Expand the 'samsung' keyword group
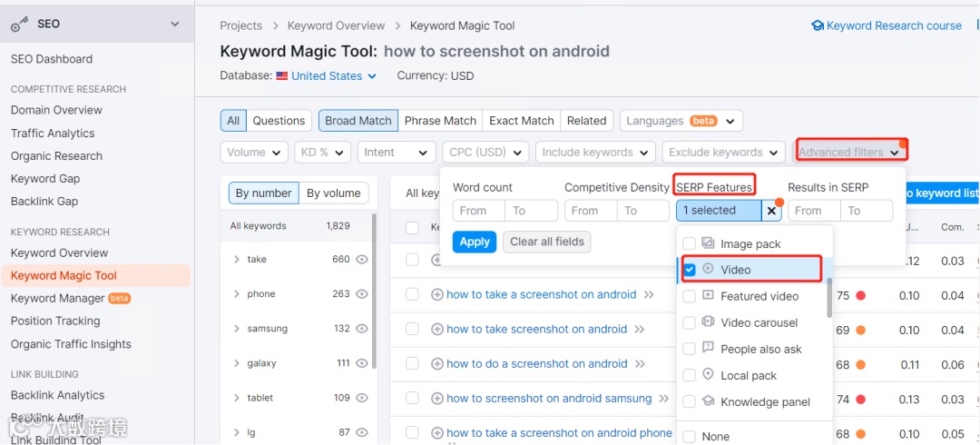Viewport: 980px width, 445px height. tap(236, 328)
